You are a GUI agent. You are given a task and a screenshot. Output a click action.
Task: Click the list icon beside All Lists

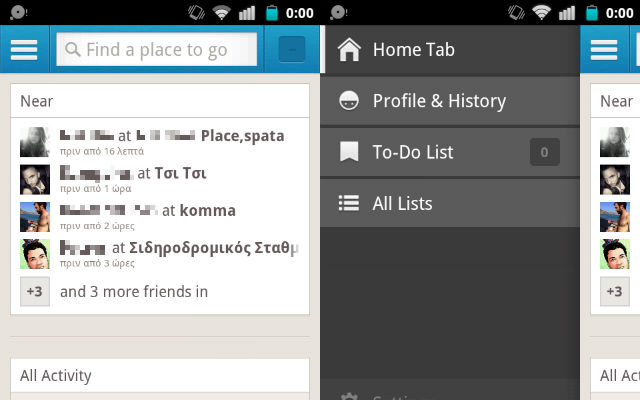coord(349,203)
